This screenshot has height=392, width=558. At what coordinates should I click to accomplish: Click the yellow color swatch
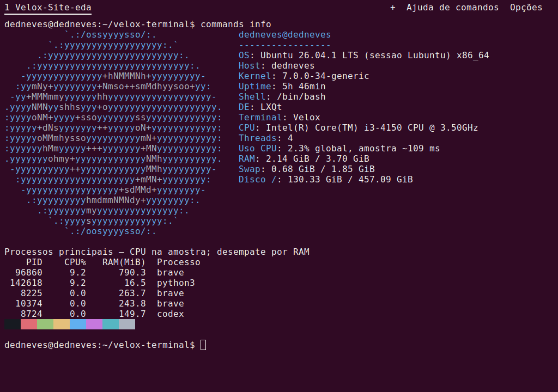pos(62,324)
